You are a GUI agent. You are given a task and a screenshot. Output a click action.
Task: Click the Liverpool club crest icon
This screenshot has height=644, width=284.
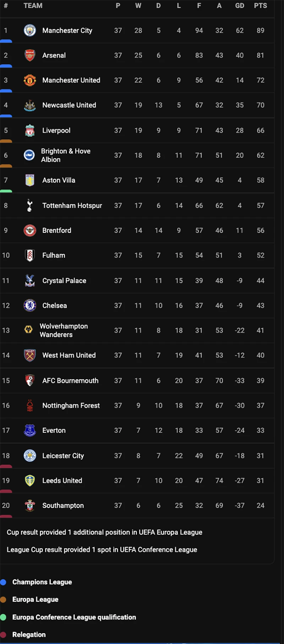coord(30,130)
